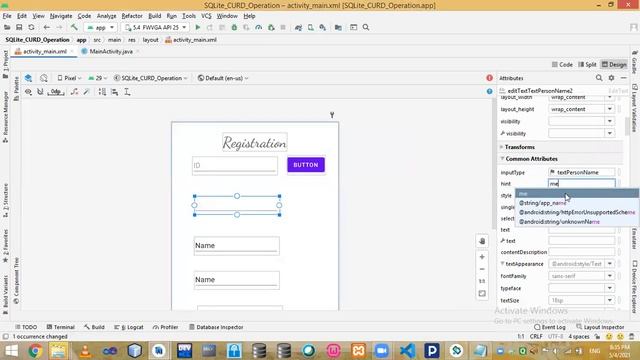Zoom out with the minus icon on the canvas
This screenshot has height=360, width=640.
482,269
